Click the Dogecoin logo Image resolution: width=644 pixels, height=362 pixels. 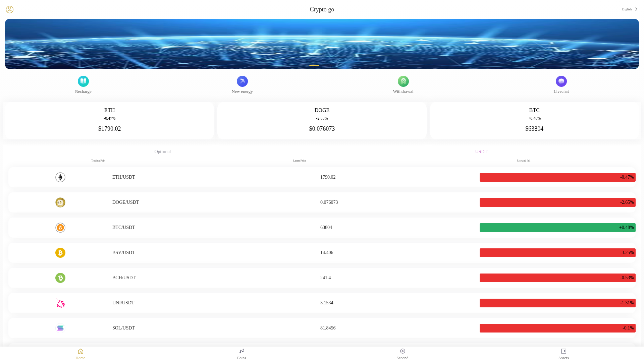click(x=60, y=202)
